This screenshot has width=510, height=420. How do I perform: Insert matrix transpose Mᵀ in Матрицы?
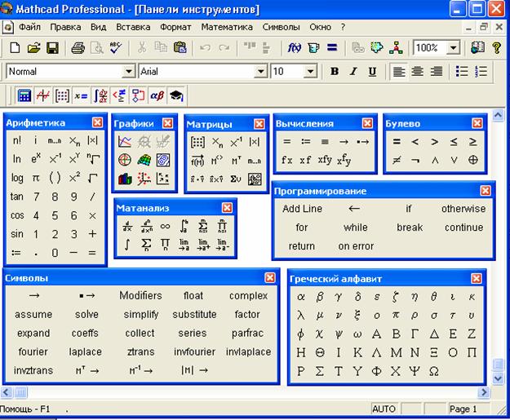click(x=236, y=161)
